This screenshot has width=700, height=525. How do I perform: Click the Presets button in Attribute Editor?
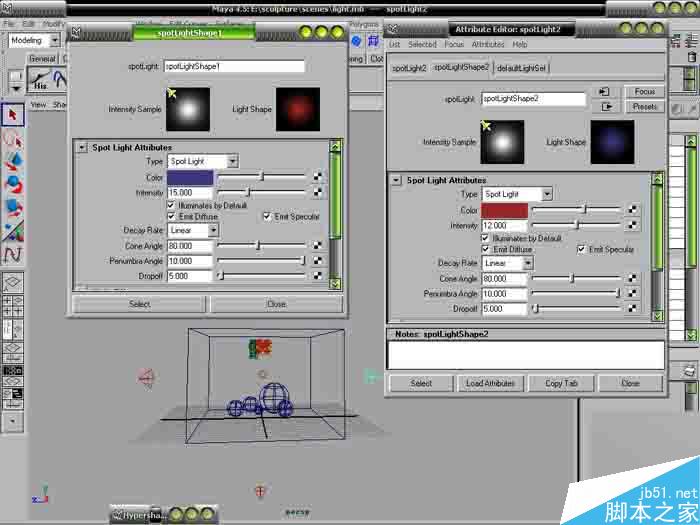[645, 107]
